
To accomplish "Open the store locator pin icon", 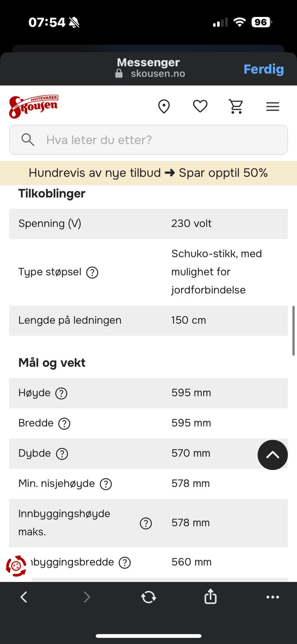I will click(x=164, y=107).
